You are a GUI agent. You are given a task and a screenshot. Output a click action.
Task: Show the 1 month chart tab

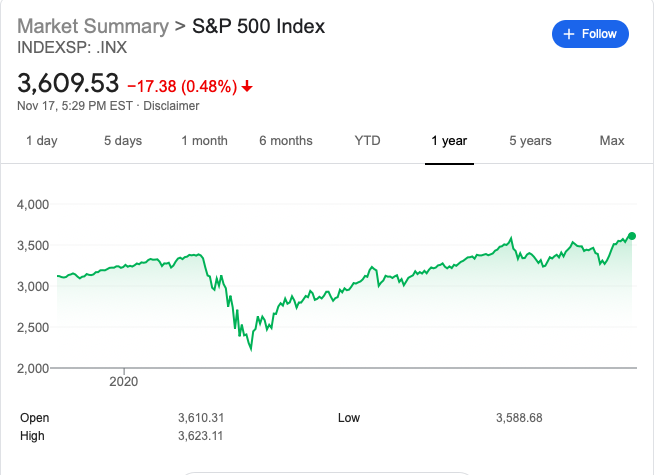pos(204,141)
